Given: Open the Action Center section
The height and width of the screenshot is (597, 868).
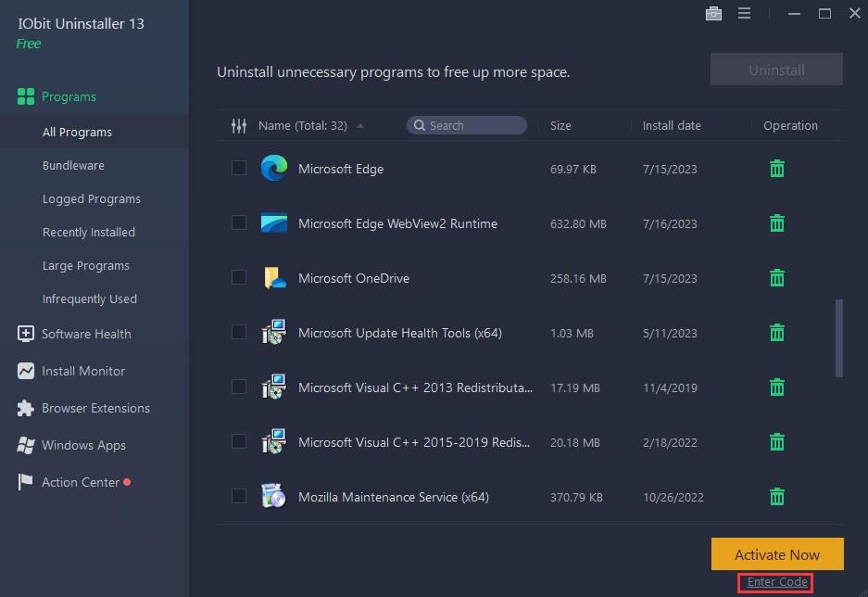Looking at the screenshot, I should [x=81, y=482].
